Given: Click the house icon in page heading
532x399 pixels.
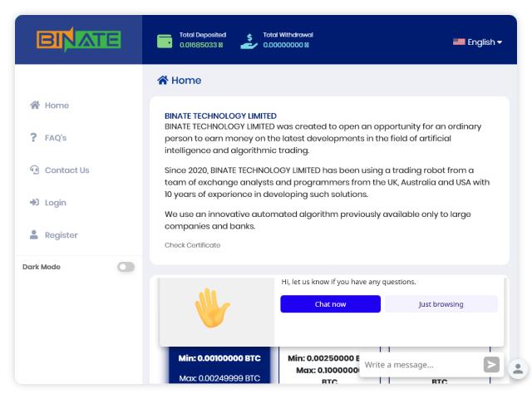Looking at the screenshot, I should point(163,80).
